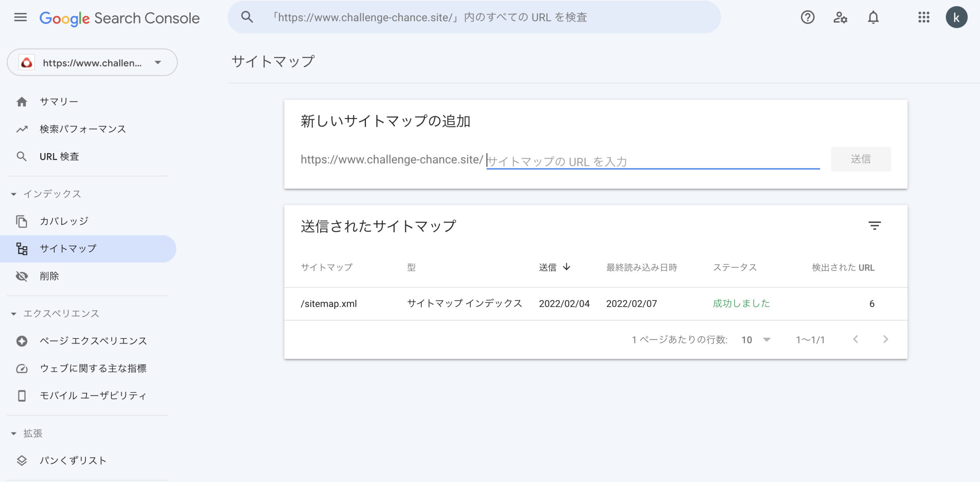
Task: Change rows per page dropdown
Action: tap(756, 340)
